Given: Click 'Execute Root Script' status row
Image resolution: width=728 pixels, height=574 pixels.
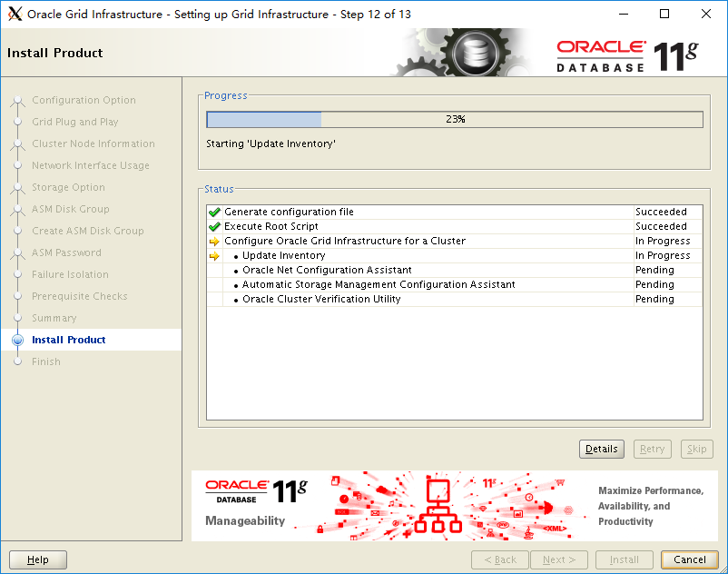Looking at the screenshot, I should click(x=455, y=227).
